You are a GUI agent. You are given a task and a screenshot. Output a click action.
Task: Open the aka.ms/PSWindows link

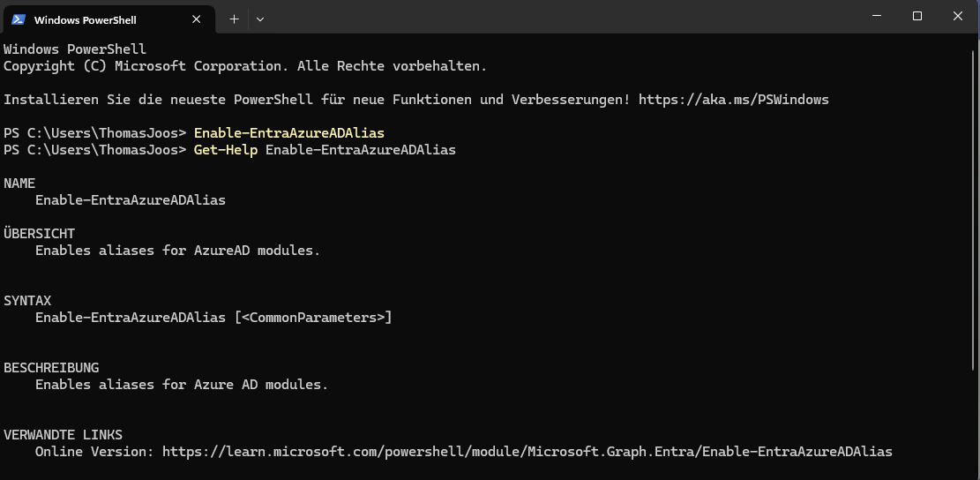(x=733, y=100)
